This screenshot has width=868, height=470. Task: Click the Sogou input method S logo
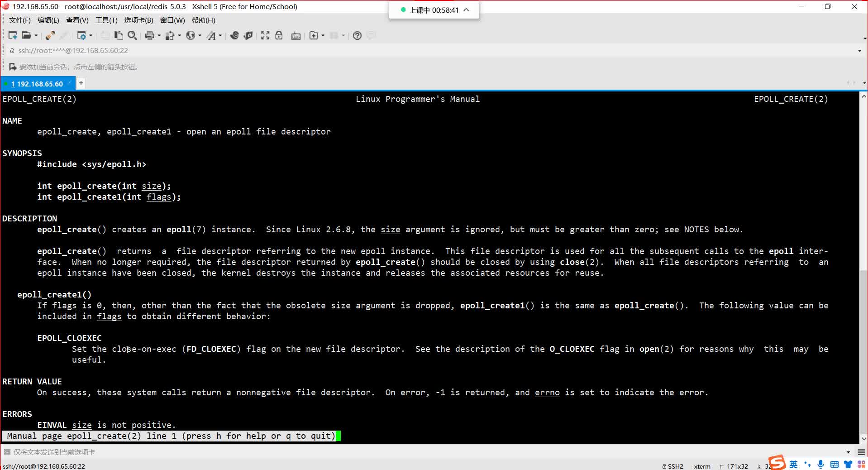[x=777, y=462]
